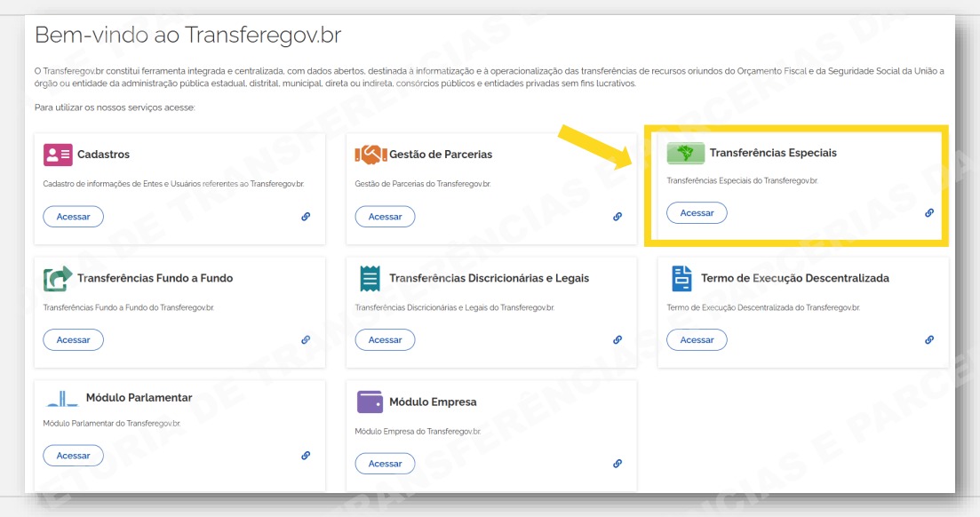Click description 'Termo de Execução Descentralizada do Transferegov.br'
This screenshot has height=517, width=980.
(764, 307)
